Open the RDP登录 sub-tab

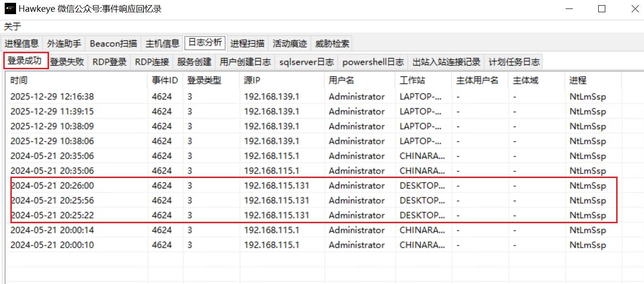point(109,62)
